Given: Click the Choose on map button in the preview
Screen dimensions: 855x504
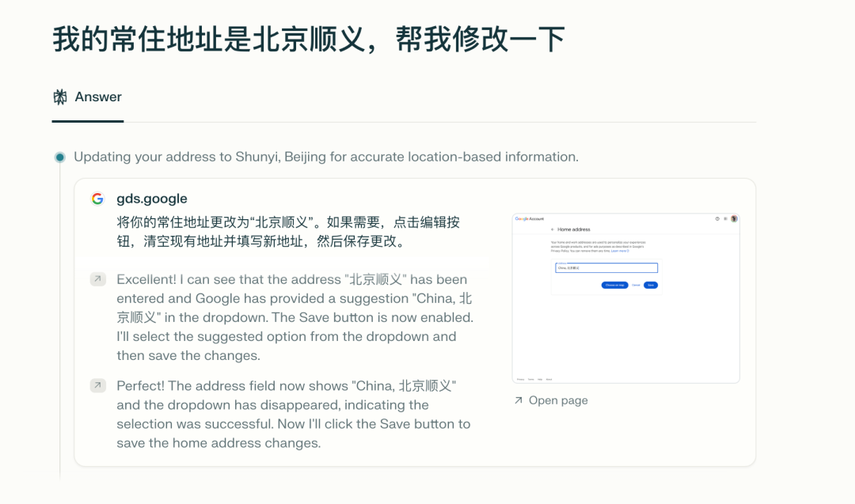Looking at the screenshot, I should coord(614,285).
